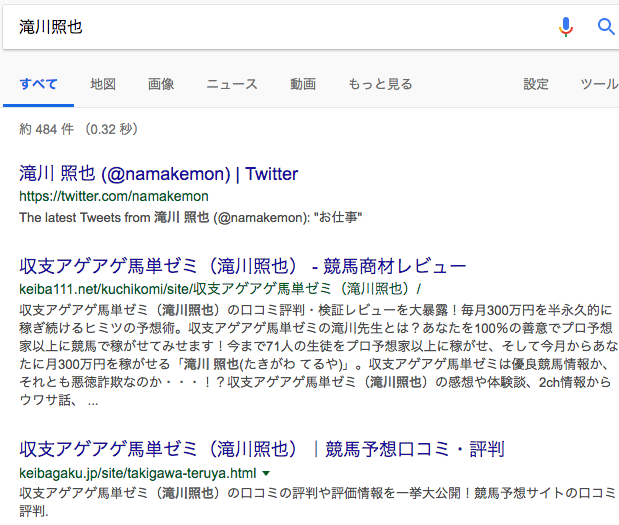Image resolution: width=619 pixels, height=525 pixels.
Task: Click the keibagaku.jp takigawa-teruya URL
Action: (138, 473)
